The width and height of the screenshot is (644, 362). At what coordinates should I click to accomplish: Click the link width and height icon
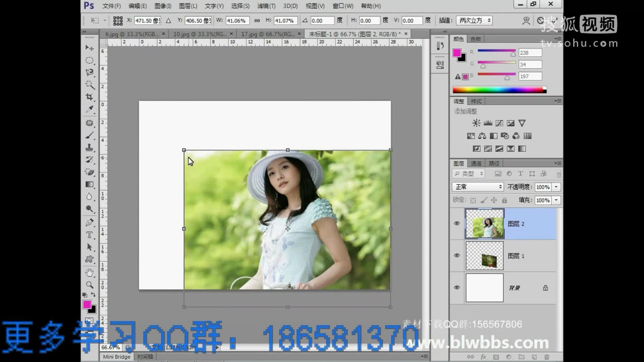point(257,21)
